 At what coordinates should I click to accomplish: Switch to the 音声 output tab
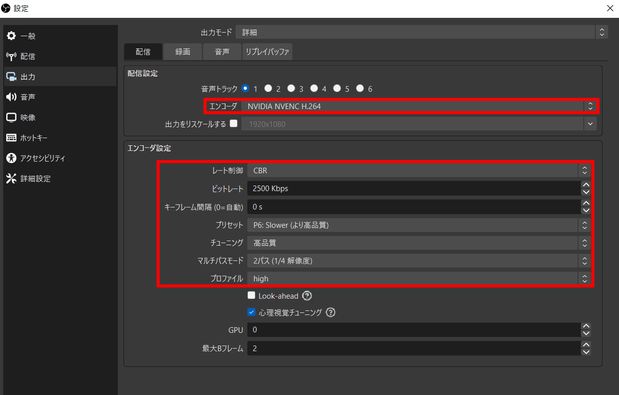point(222,52)
